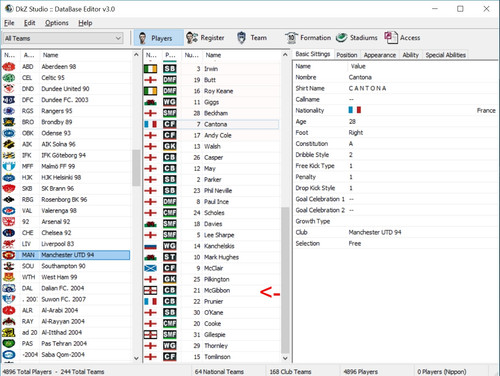Click the GK position badge for Walsh
Viewport: 500px width, 376px height.
click(170, 146)
